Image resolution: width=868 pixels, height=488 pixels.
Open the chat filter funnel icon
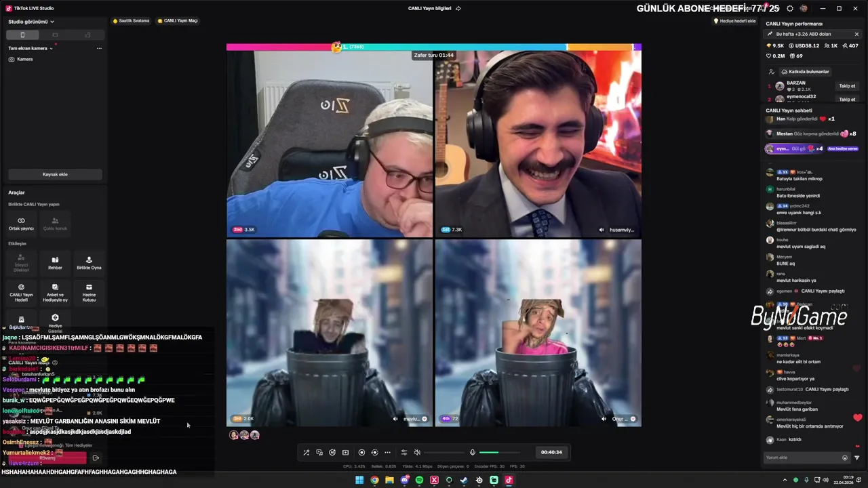pos(856,457)
